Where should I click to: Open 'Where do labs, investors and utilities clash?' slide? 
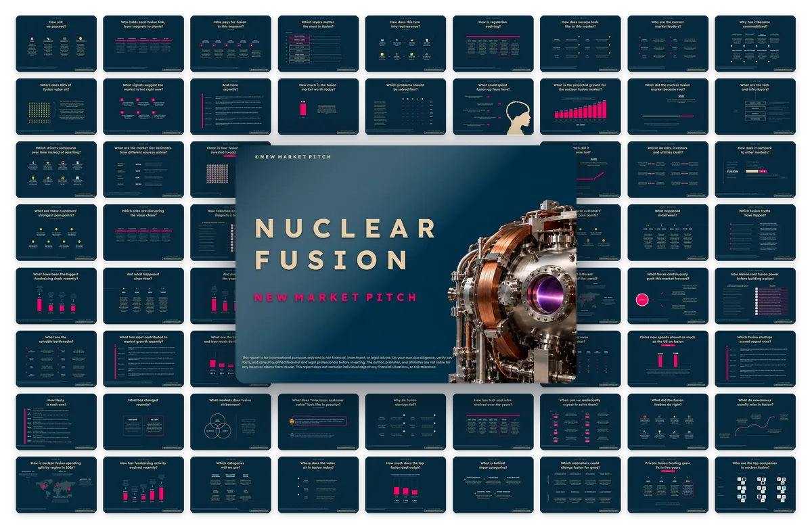tap(668, 170)
